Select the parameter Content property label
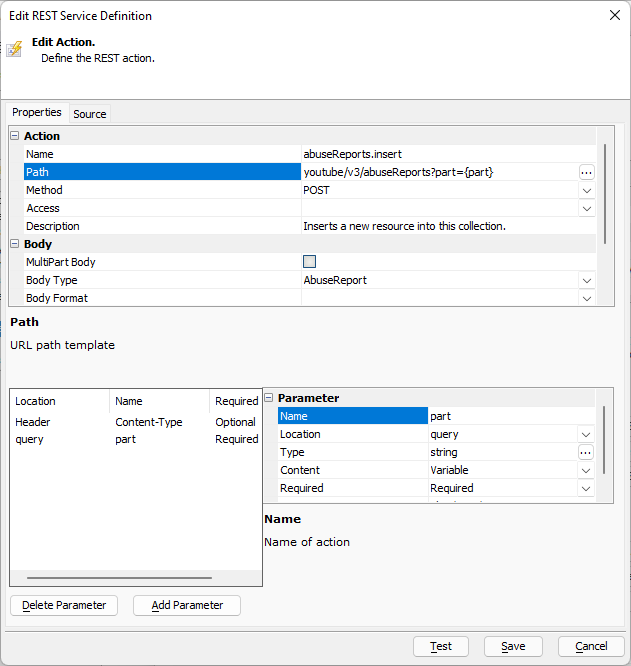 point(353,470)
